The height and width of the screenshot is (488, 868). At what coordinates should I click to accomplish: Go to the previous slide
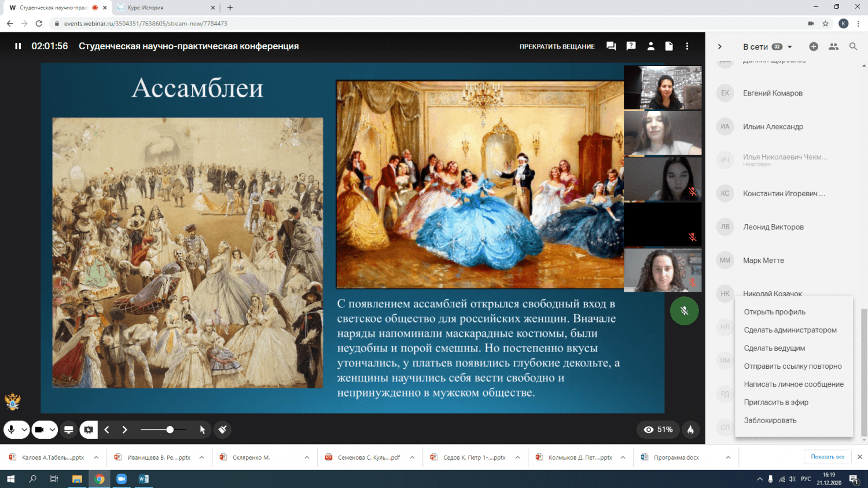(x=107, y=430)
